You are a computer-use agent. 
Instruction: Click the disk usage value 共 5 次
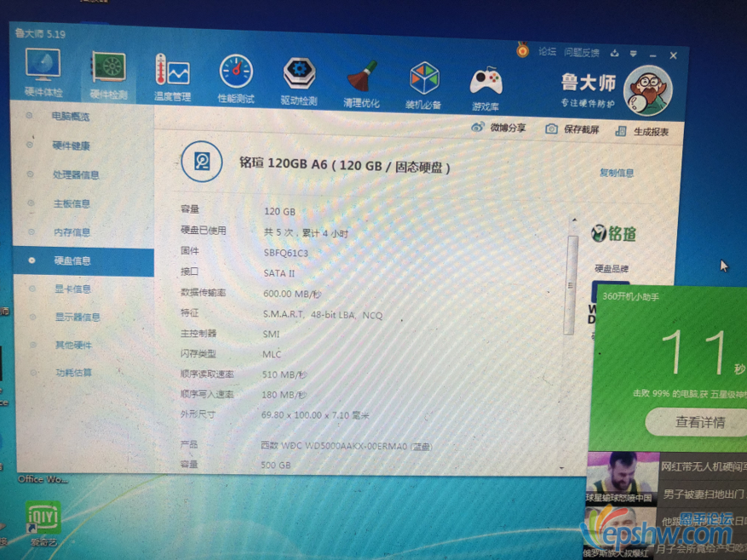coord(306,233)
